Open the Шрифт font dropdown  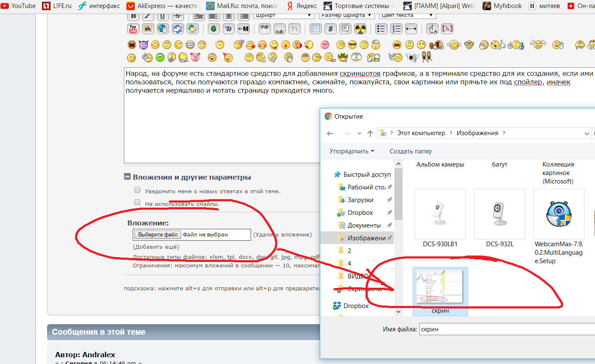tap(283, 15)
